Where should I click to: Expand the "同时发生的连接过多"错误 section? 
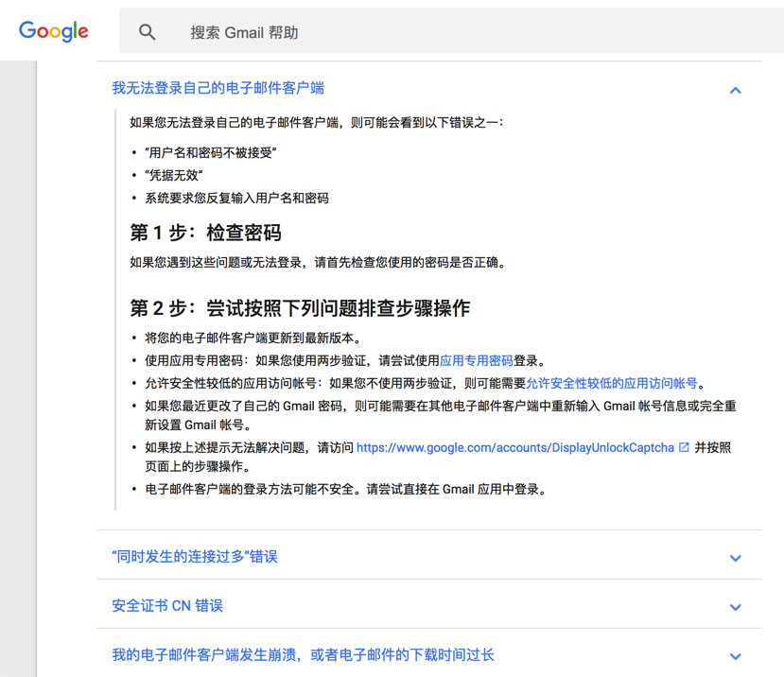click(195, 557)
